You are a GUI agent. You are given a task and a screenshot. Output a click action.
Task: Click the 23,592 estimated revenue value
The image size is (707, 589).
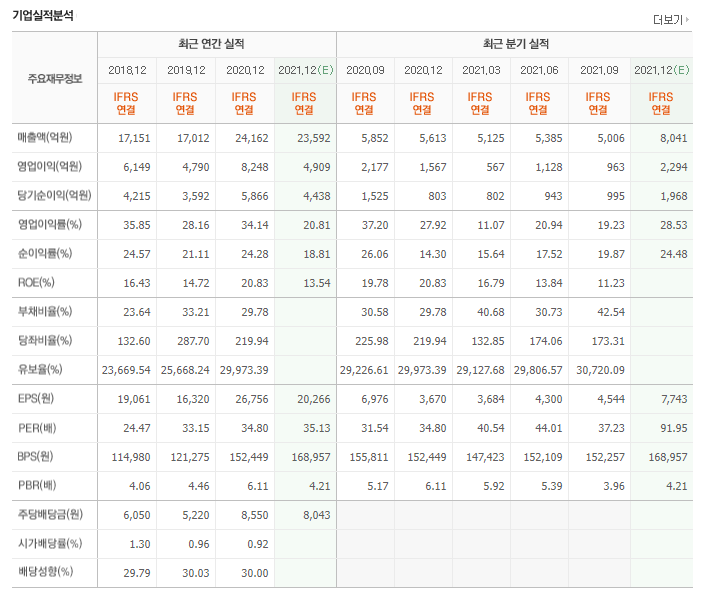[x=313, y=138]
